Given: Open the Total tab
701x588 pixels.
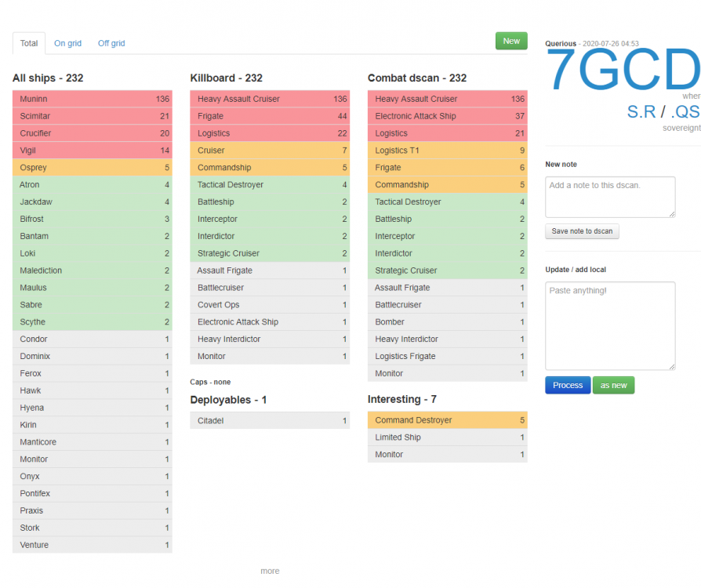Looking at the screenshot, I should coord(29,43).
